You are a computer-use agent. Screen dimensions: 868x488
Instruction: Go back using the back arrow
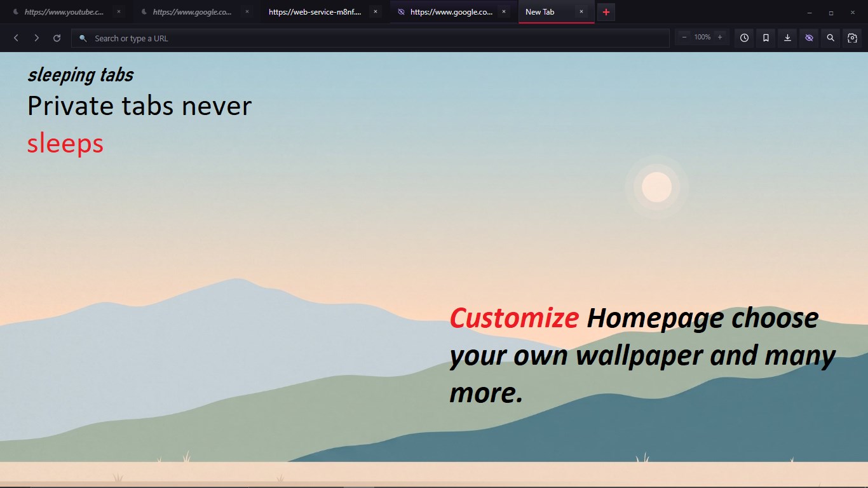click(x=17, y=38)
